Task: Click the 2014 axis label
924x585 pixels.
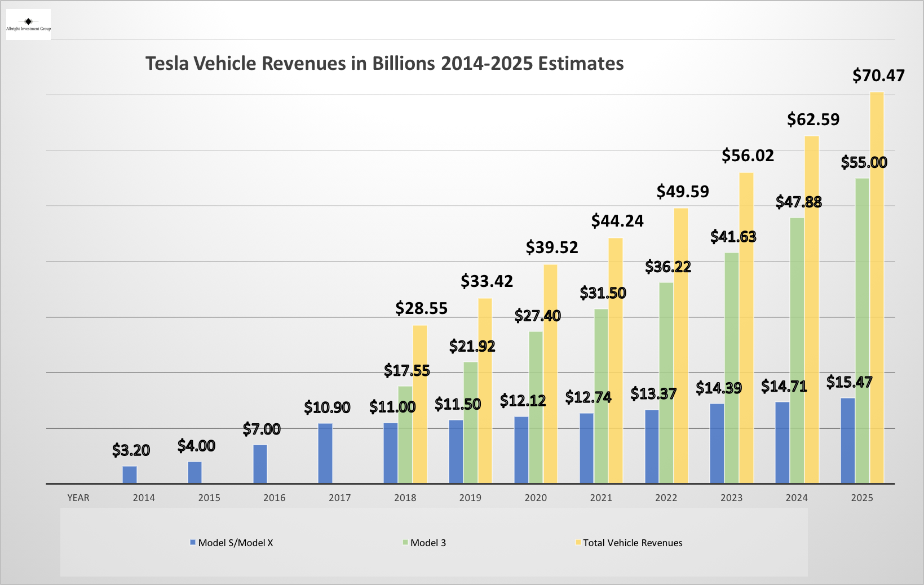Action: tap(144, 498)
